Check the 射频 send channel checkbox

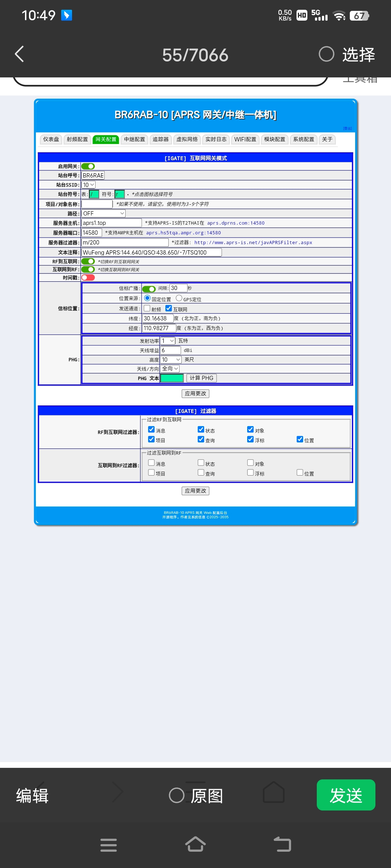click(147, 309)
